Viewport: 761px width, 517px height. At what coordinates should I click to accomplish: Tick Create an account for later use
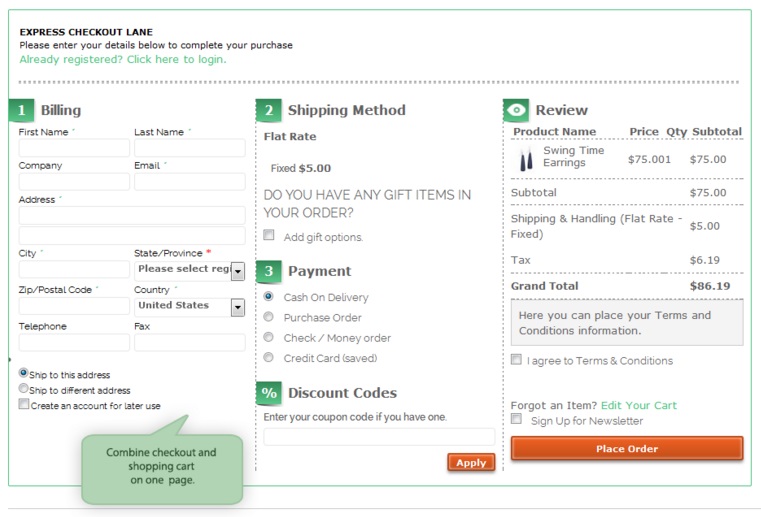pyautogui.click(x=24, y=405)
